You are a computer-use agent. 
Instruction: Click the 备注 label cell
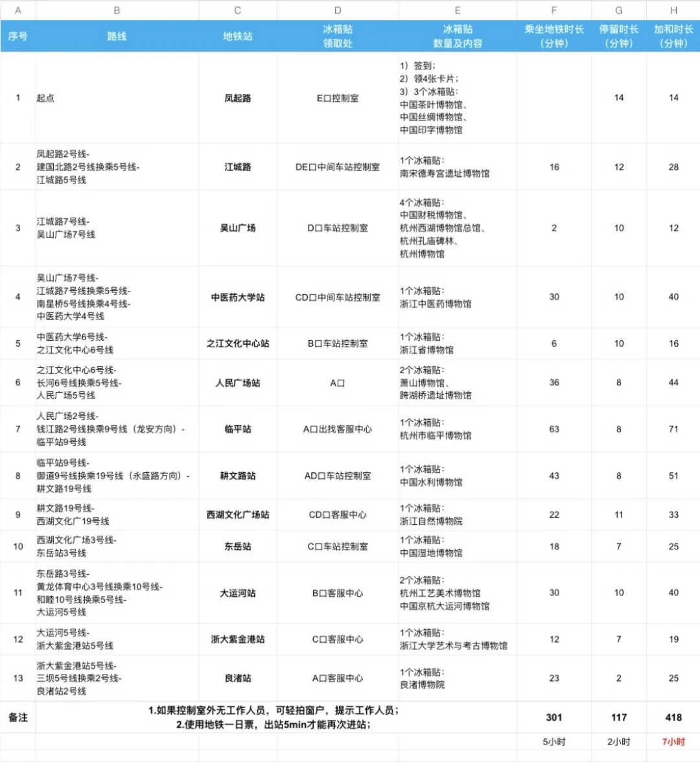18,717
